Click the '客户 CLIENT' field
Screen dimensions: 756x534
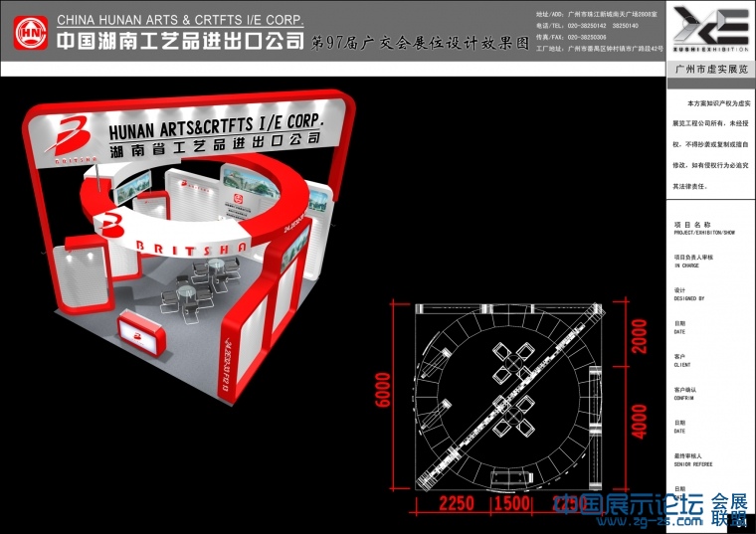tap(681, 361)
